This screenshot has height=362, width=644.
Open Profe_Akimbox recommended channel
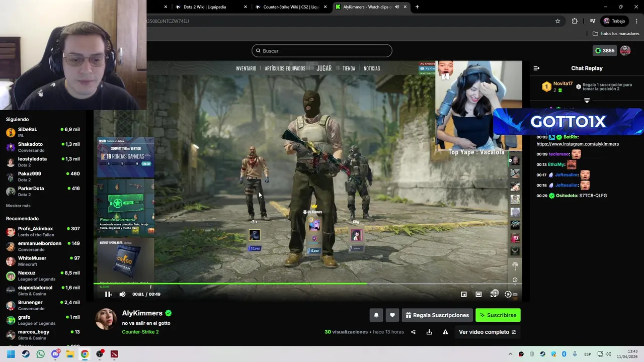tap(43, 232)
